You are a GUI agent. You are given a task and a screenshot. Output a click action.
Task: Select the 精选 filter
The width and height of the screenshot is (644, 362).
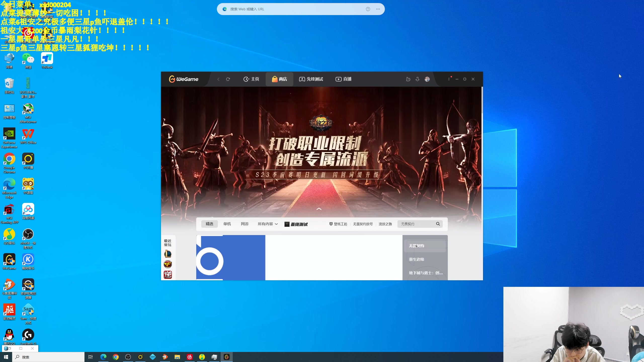point(209,224)
